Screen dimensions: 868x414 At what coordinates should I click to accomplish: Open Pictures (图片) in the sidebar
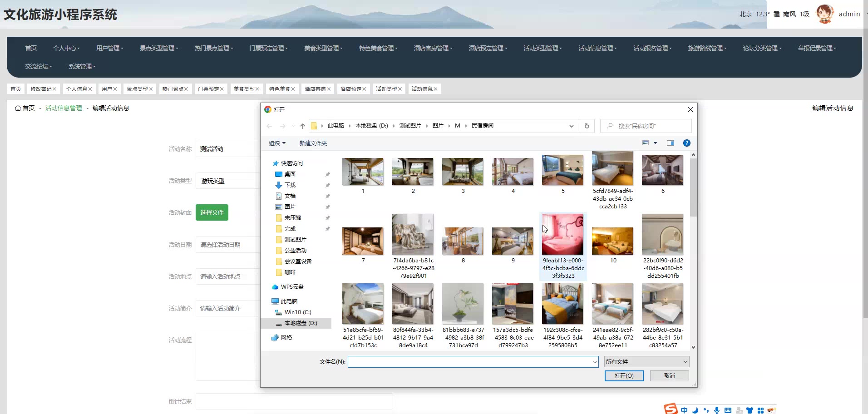pos(290,207)
